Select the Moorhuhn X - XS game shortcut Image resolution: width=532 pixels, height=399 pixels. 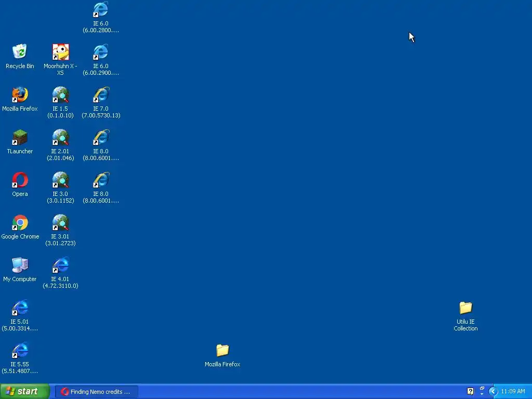[60, 60]
